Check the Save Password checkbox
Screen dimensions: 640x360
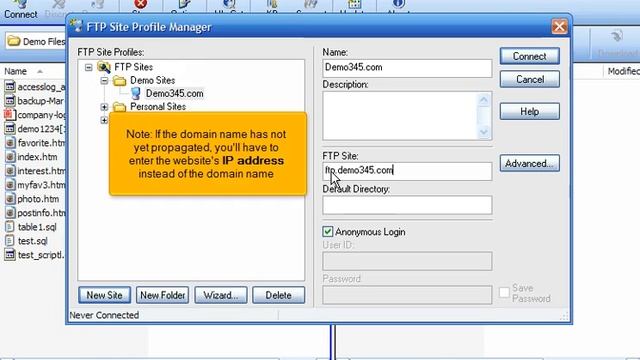coord(504,292)
